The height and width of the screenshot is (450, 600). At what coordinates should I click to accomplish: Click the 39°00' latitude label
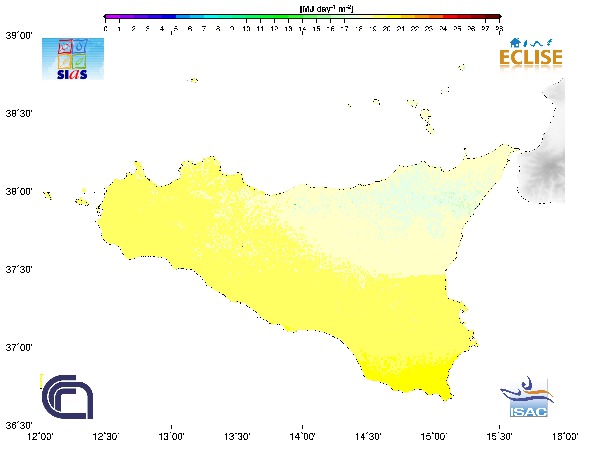19,36
